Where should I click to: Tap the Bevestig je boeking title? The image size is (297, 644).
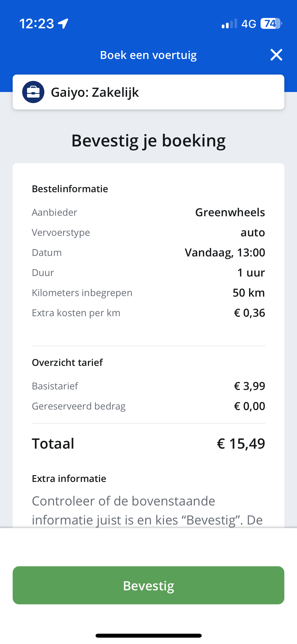click(x=148, y=141)
